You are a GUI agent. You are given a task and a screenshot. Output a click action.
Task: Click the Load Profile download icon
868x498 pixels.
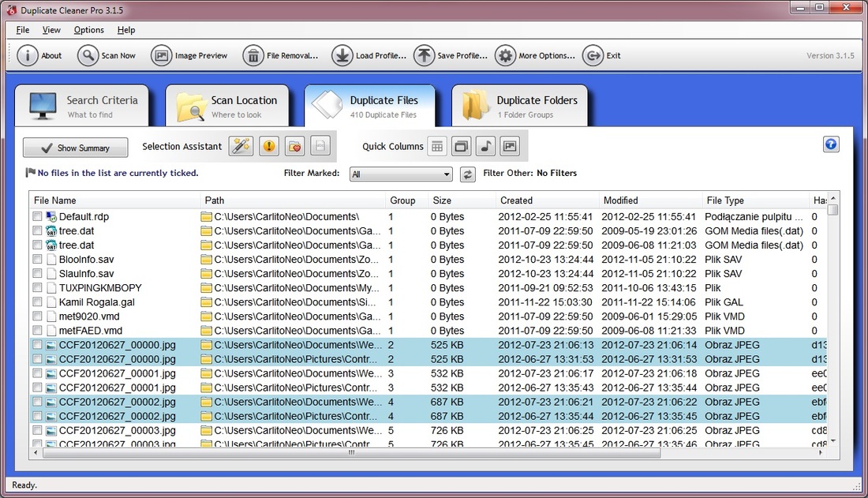342,55
